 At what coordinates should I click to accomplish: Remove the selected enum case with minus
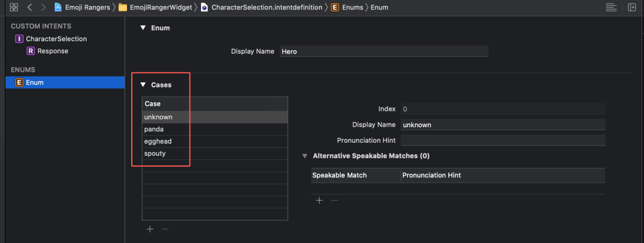(x=165, y=229)
